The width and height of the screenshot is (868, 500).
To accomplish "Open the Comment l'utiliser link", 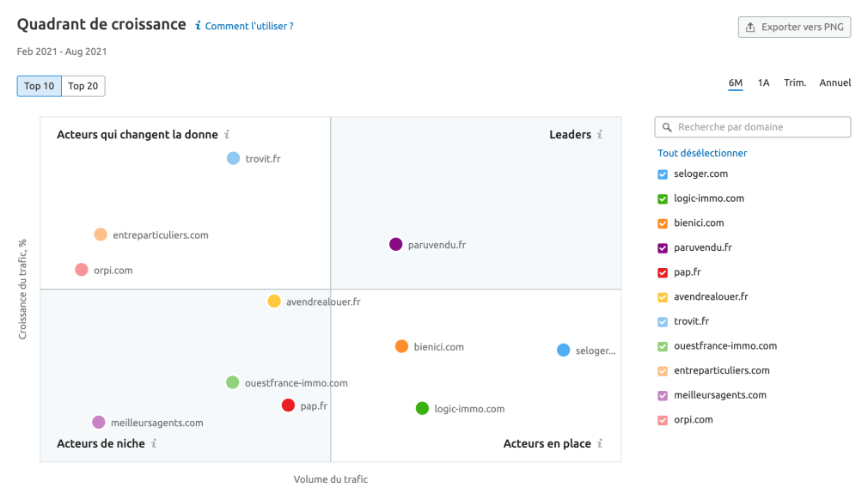I will click(249, 26).
